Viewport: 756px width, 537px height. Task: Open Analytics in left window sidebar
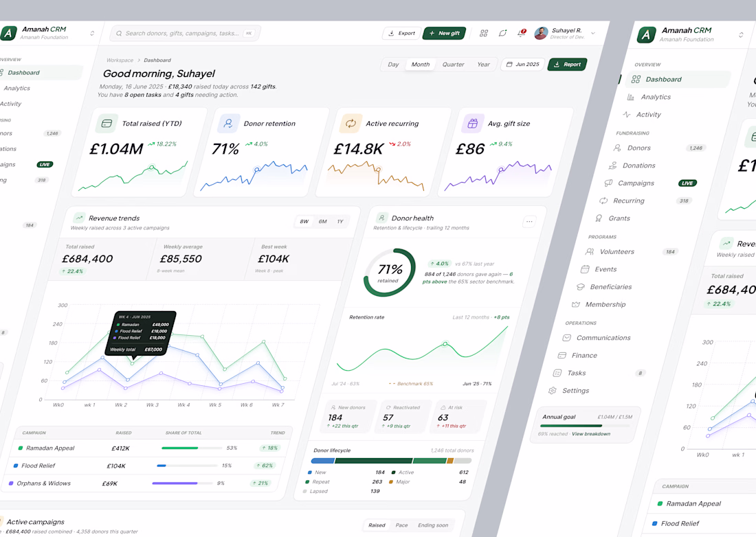click(x=16, y=88)
